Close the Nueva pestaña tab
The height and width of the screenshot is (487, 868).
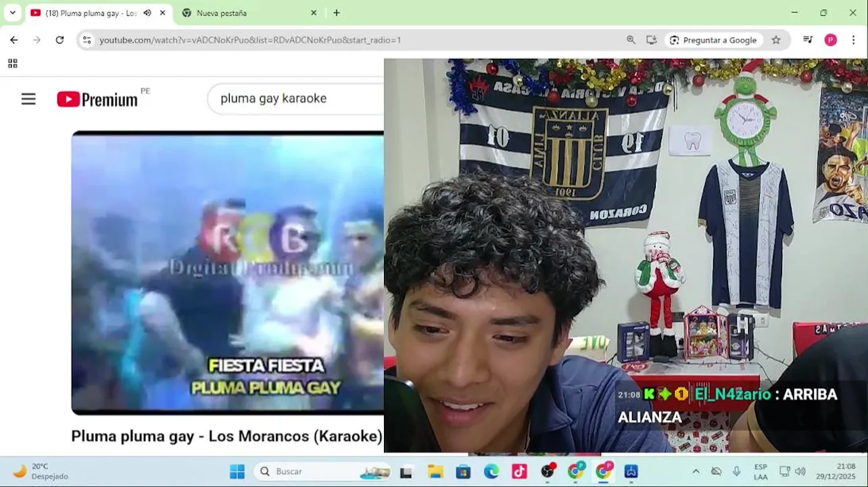(314, 13)
